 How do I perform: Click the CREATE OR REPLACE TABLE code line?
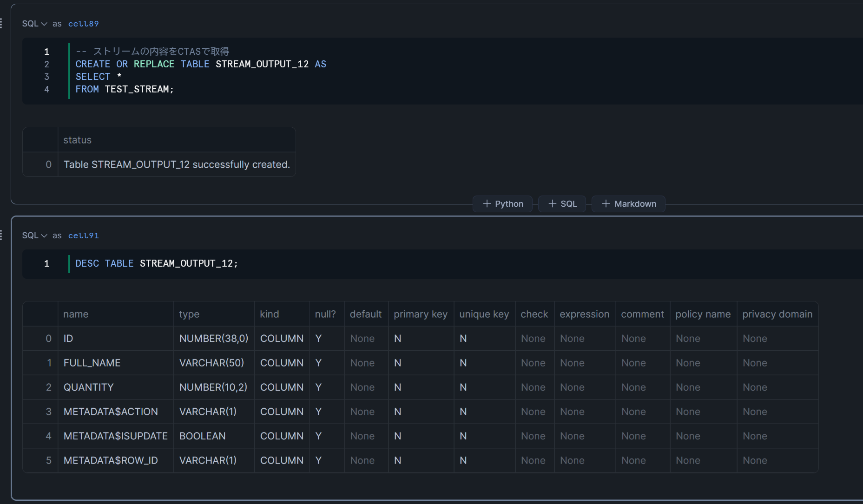[201, 64]
